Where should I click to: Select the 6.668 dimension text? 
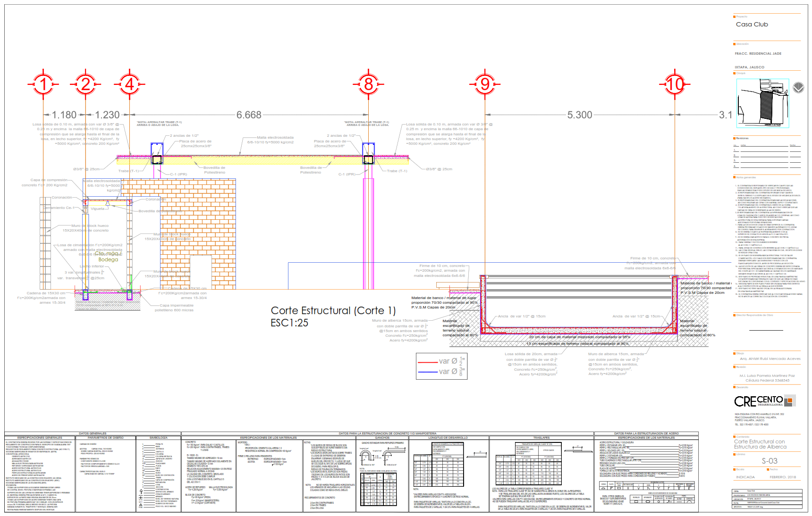[x=249, y=115]
